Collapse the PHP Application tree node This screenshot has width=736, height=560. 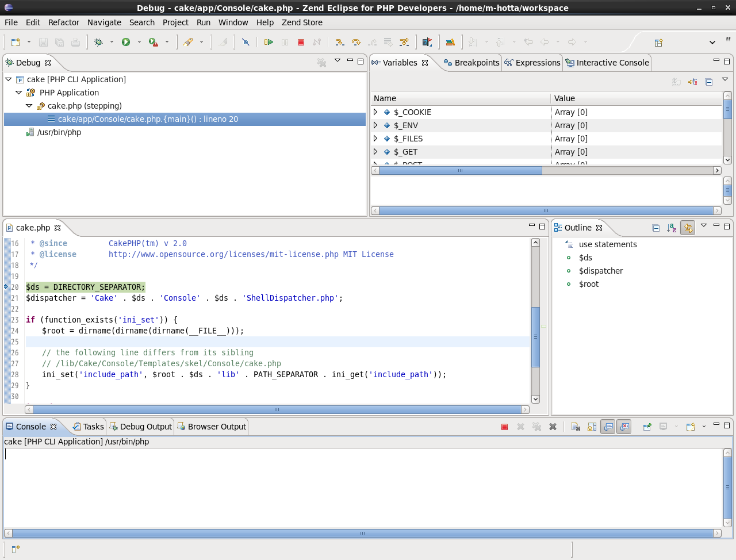pos(19,93)
